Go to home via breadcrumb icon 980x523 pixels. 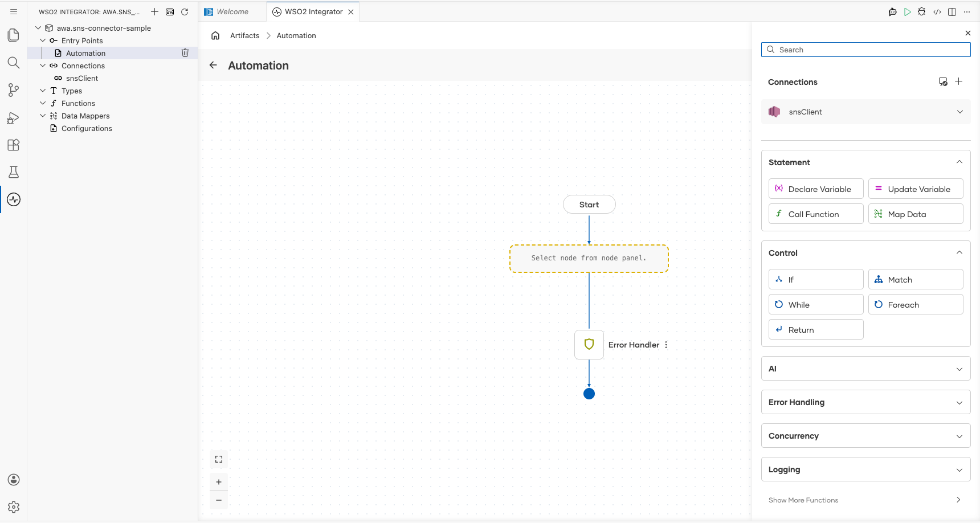tap(215, 35)
